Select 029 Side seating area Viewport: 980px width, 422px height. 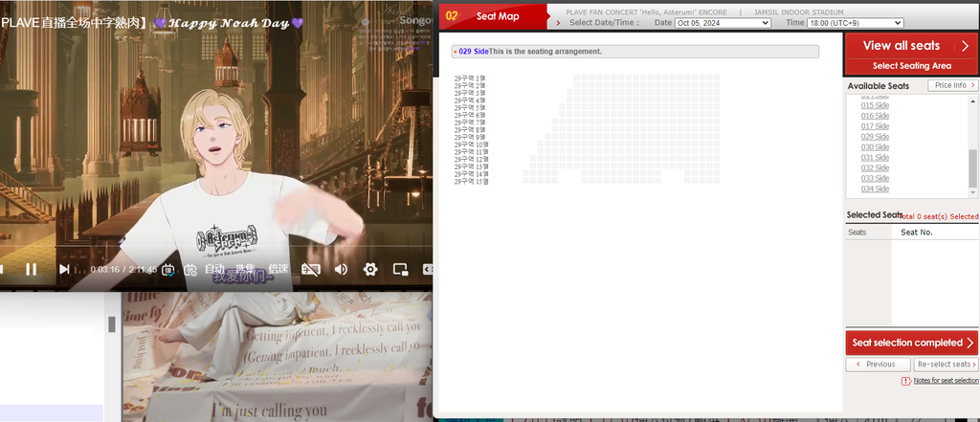(x=875, y=136)
